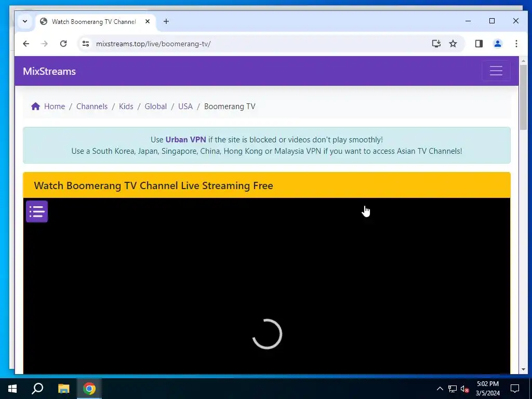532x399 pixels.
Task: Open the clock showing 5:02 PM
Action: 487,389
